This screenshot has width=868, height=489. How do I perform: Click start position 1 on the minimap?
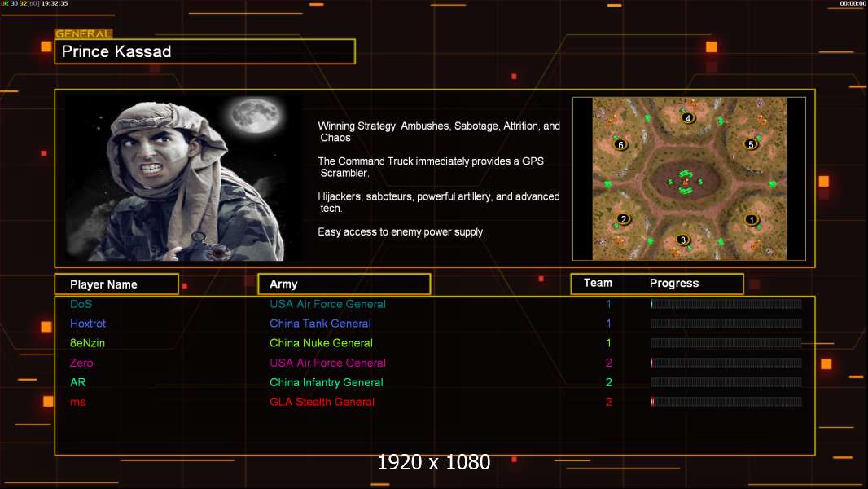[752, 220]
